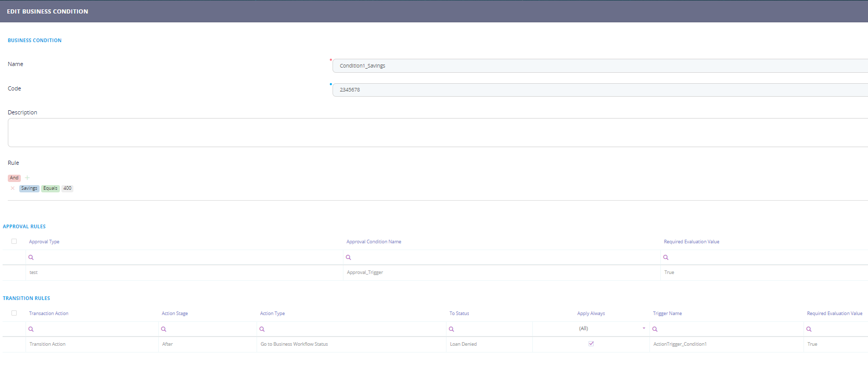Click search icon under Trigger Name column
The image size is (868, 365).
click(655, 329)
